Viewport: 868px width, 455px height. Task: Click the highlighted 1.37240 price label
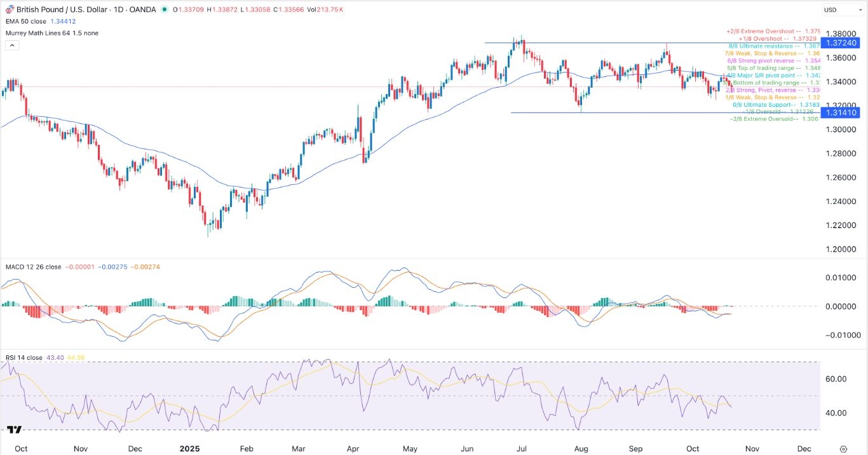pos(841,43)
